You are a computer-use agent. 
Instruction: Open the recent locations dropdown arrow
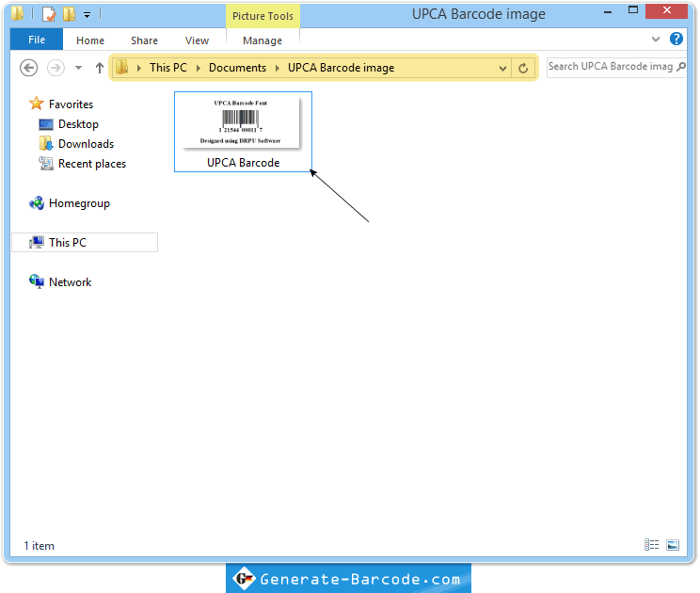(x=79, y=68)
